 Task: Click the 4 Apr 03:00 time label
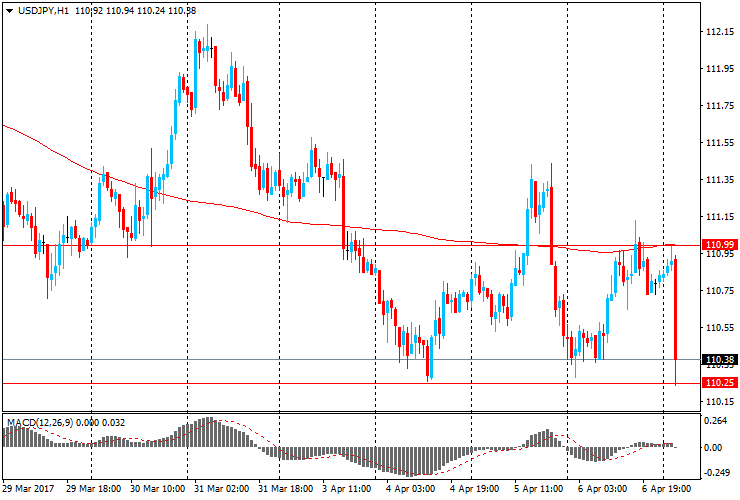(x=410, y=488)
